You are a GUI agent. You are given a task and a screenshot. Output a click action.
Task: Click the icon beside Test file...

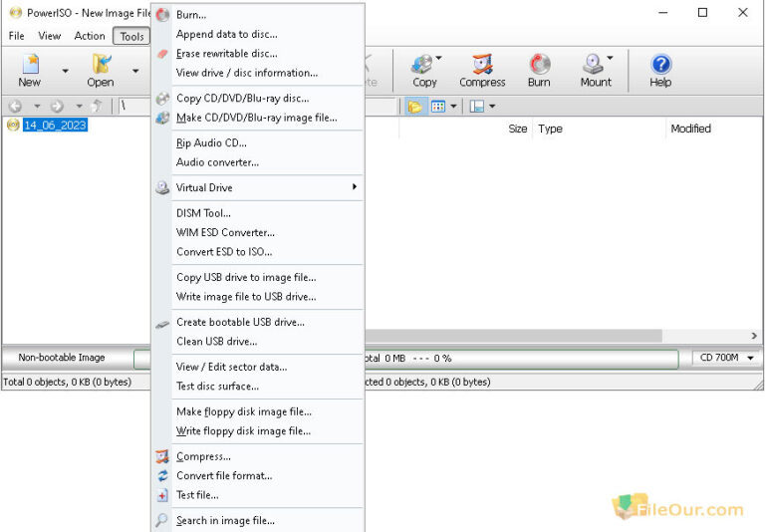(x=162, y=495)
